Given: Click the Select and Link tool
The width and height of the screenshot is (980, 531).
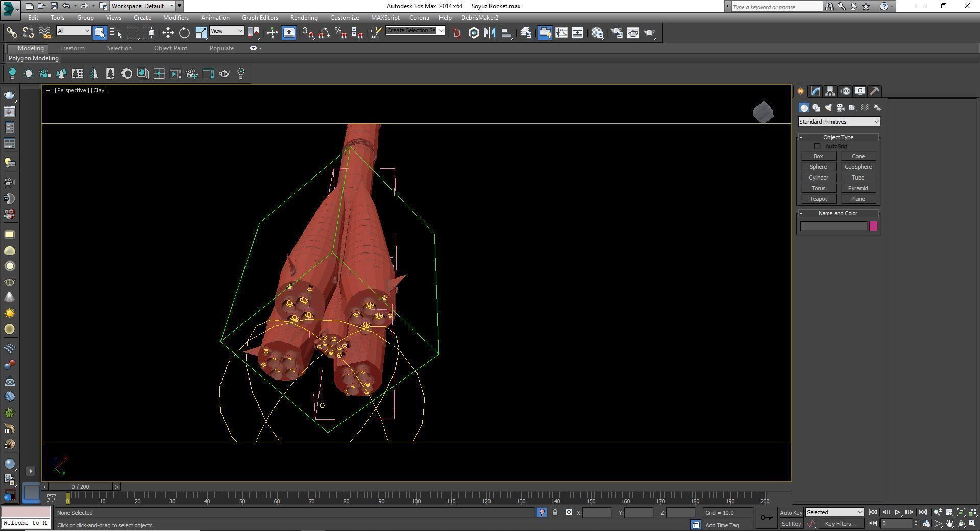Looking at the screenshot, I should point(11,33).
